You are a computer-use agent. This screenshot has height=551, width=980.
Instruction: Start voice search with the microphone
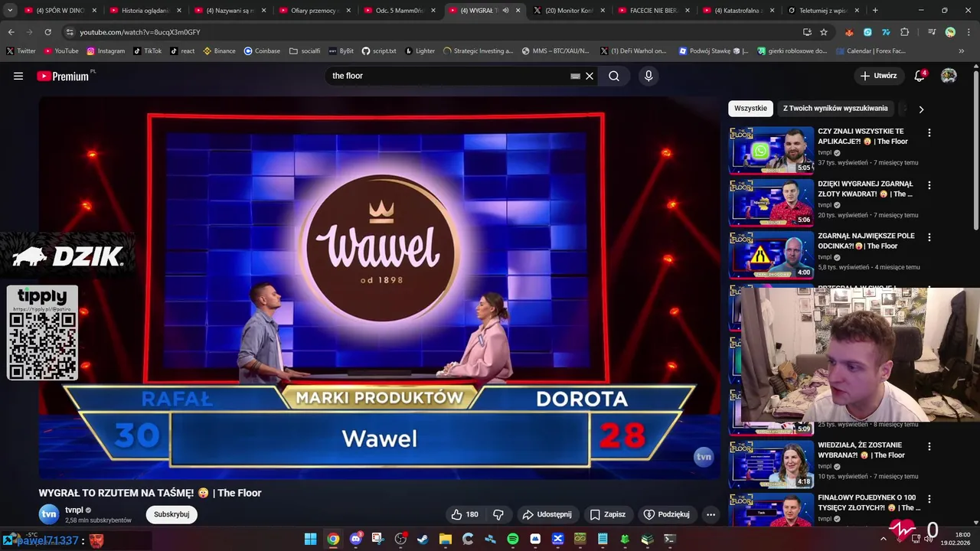648,76
